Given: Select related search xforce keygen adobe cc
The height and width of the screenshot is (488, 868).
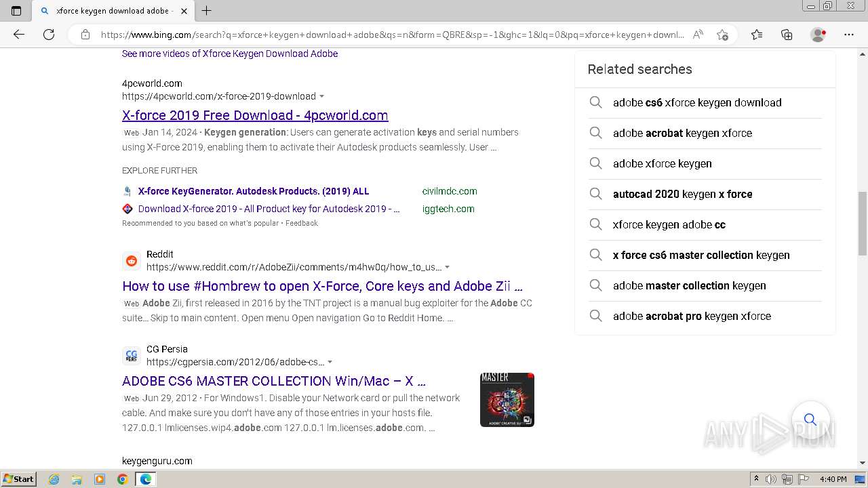Looking at the screenshot, I should pos(669,224).
